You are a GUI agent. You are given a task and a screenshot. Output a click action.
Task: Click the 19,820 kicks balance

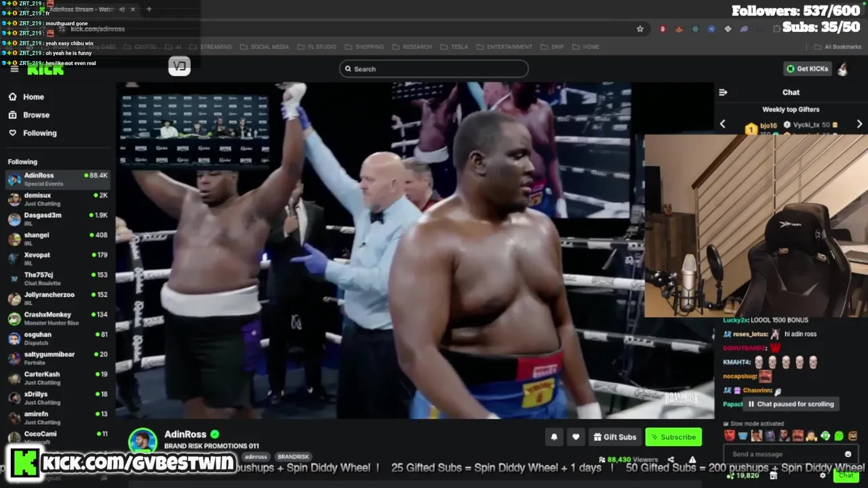[744, 476]
